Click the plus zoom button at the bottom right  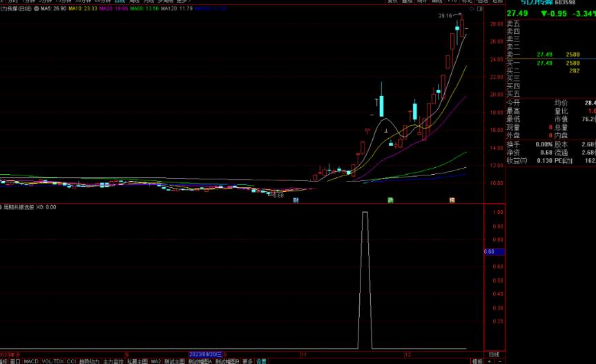pyautogui.click(x=490, y=361)
